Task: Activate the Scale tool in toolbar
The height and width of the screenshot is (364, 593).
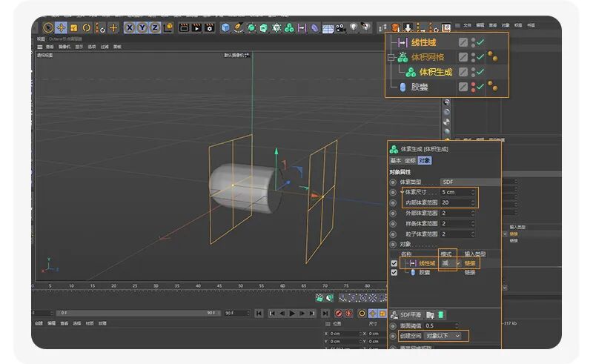Action: coord(73,27)
